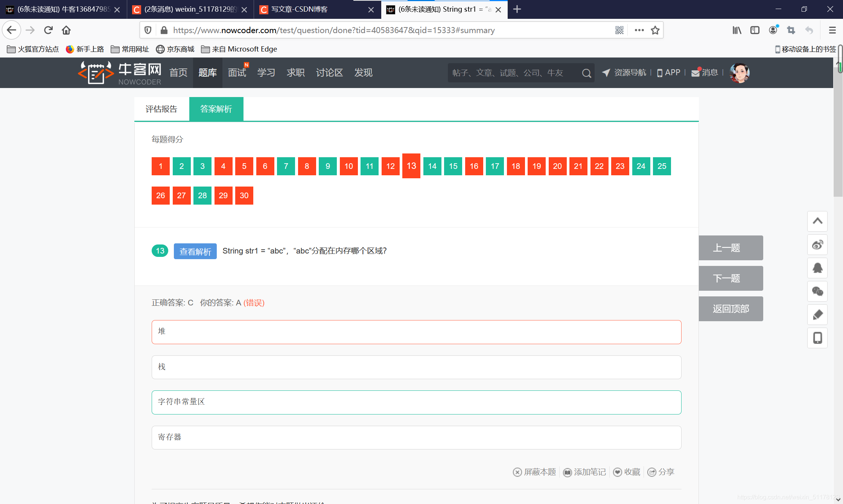Click 返回顶部 button
This screenshot has height=504, width=843.
(731, 309)
